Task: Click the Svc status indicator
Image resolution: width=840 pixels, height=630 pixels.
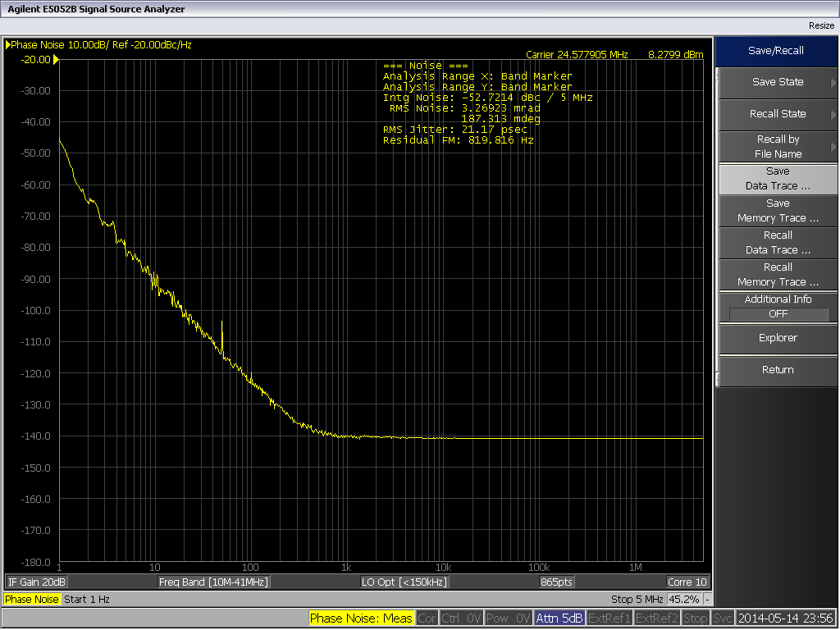Action: (722, 619)
